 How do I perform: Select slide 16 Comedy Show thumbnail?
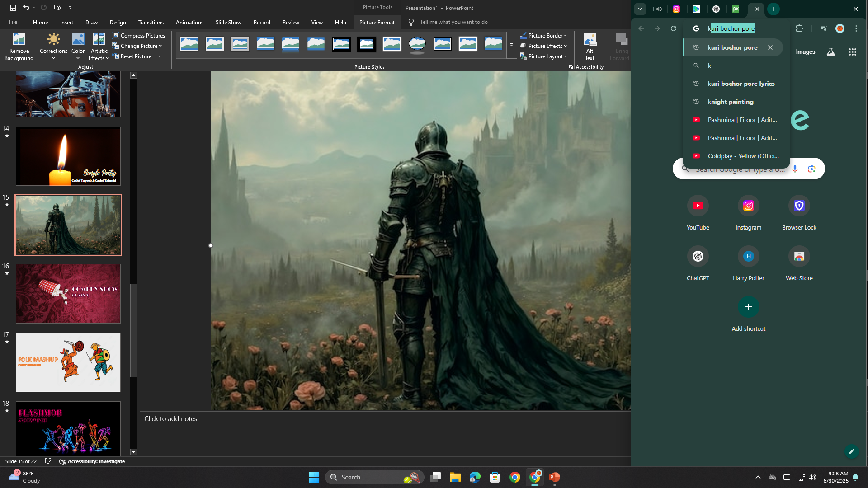[x=68, y=294]
